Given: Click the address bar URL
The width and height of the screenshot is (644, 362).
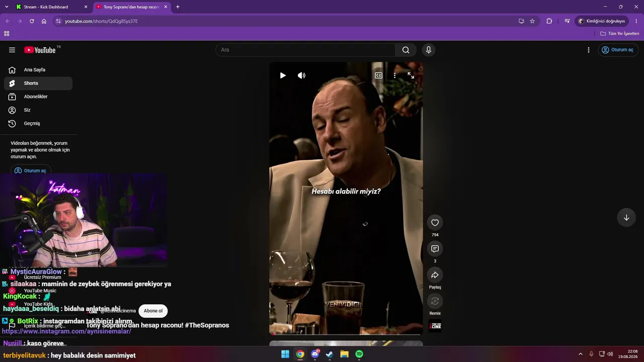Looking at the screenshot, I should click(x=101, y=21).
